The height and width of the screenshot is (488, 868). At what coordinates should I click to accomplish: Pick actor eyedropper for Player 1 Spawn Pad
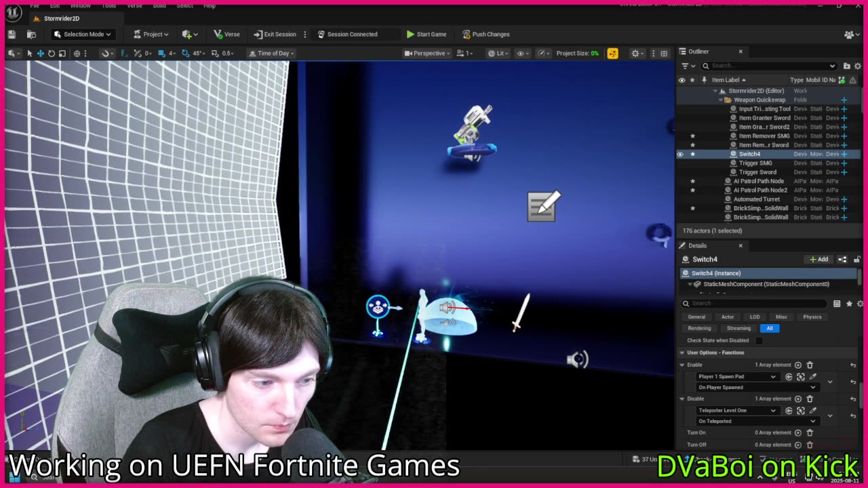[x=813, y=376]
